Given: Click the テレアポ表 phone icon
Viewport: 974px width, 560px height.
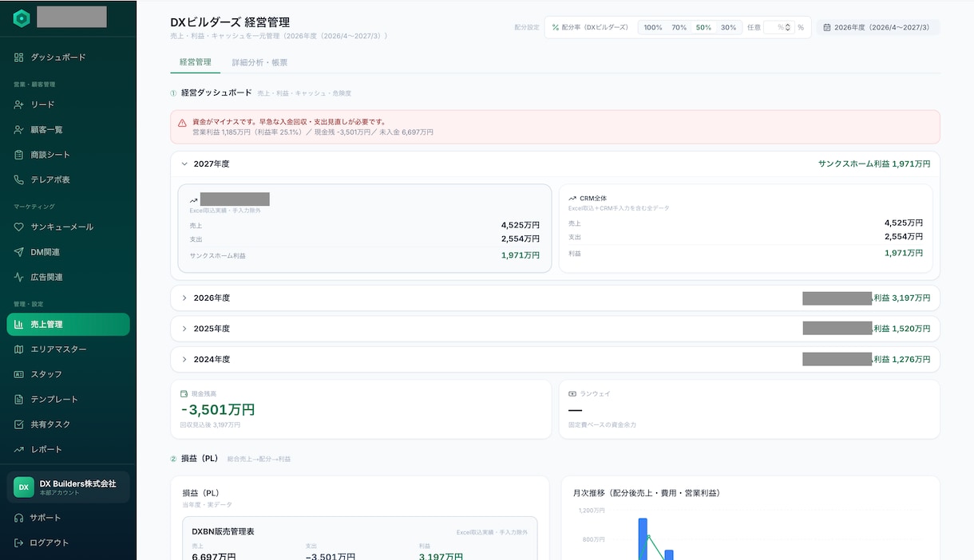Looking at the screenshot, I should pyautogui.click(x=19, y=179).
